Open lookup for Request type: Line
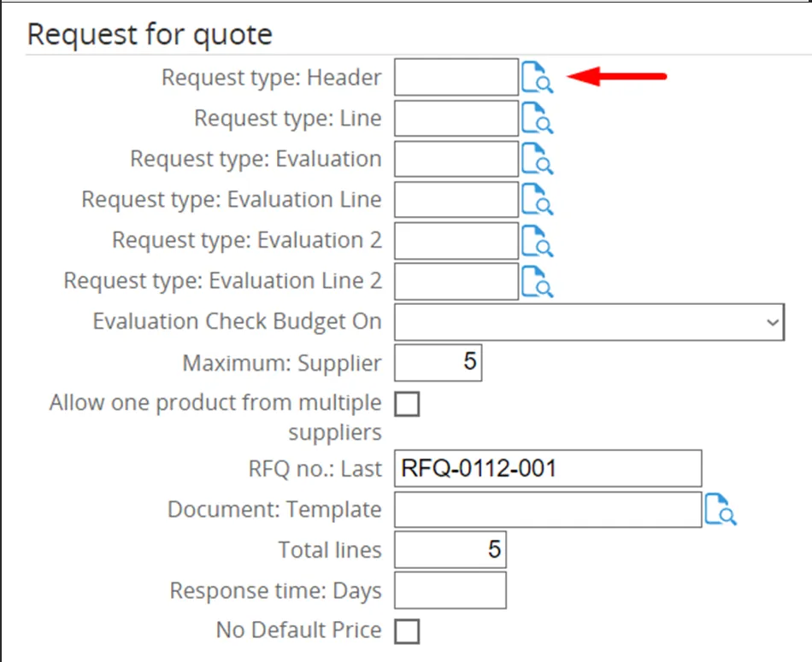 [538, 119]
